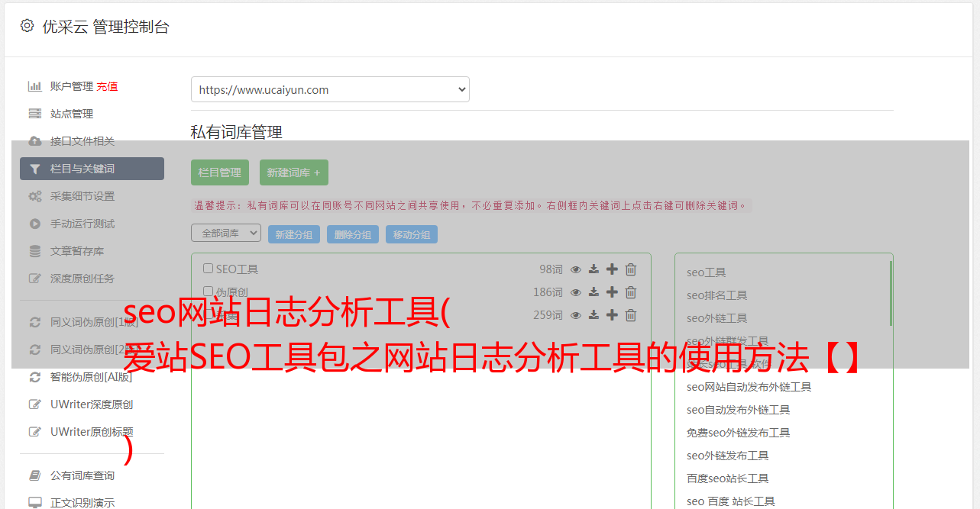The height and width of the screenshot is (509, 980).
Task: Select keyword seo外链发布工具
Action: (727, 456)
